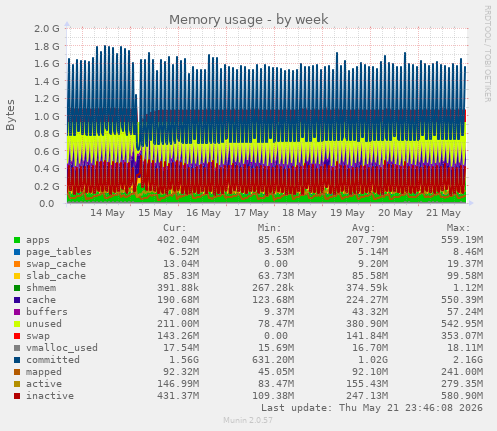Click the 'Munin 2.0.57' footer text
The height and width of the screenshot is (431, 497).
coord(248,420)
